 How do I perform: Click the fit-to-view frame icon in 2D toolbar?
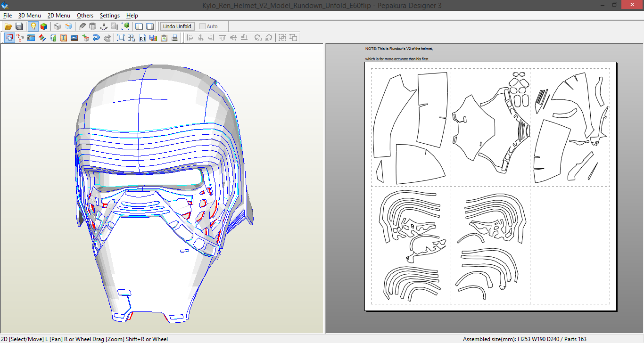pyautogui.click(x=121, y=38)
